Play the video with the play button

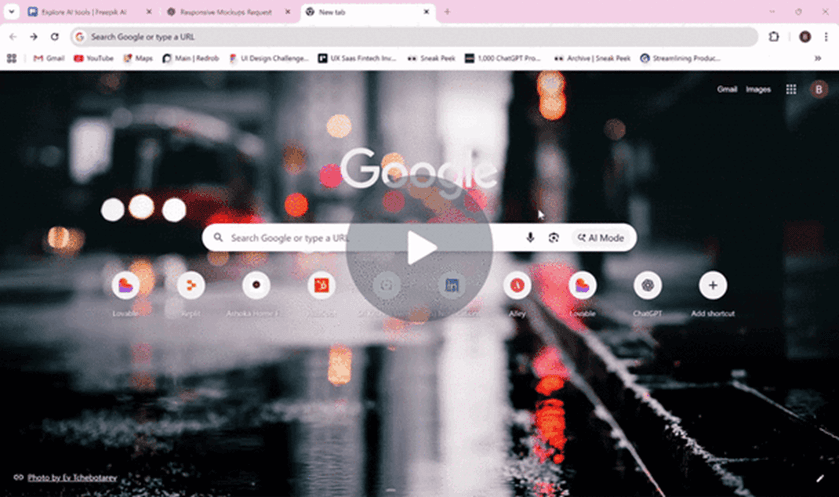tap(420, 248)
